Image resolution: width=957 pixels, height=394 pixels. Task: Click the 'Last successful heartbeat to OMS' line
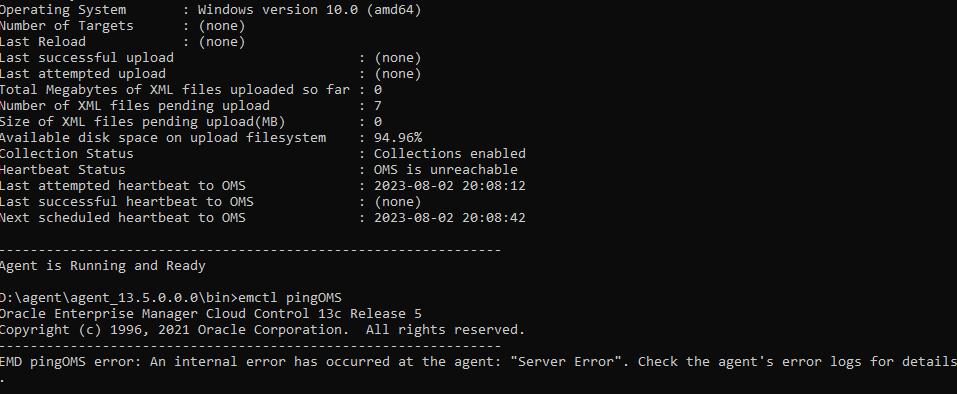coord(211,202)
